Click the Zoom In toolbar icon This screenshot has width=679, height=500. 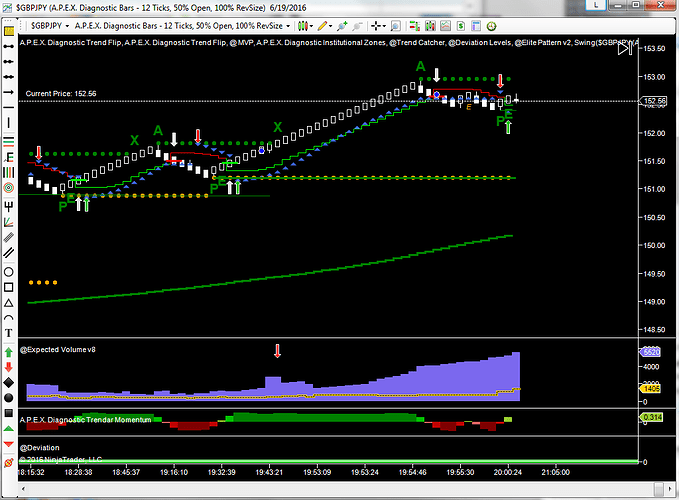[x=342, y=26]
